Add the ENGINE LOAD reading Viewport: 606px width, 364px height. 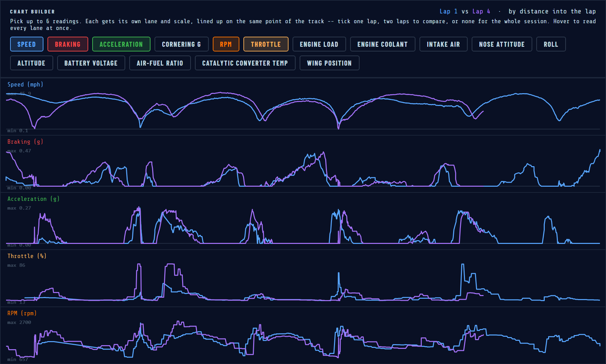coord(319,44)
